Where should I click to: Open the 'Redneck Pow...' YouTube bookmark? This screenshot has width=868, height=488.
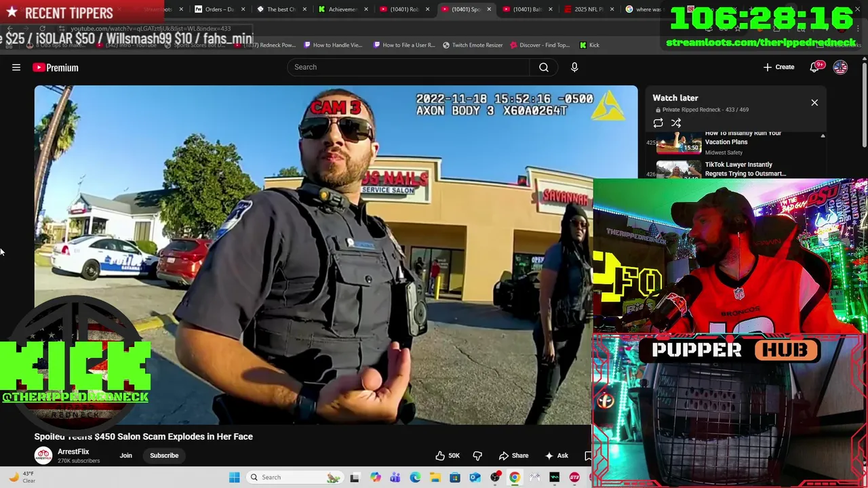[265, 45]
